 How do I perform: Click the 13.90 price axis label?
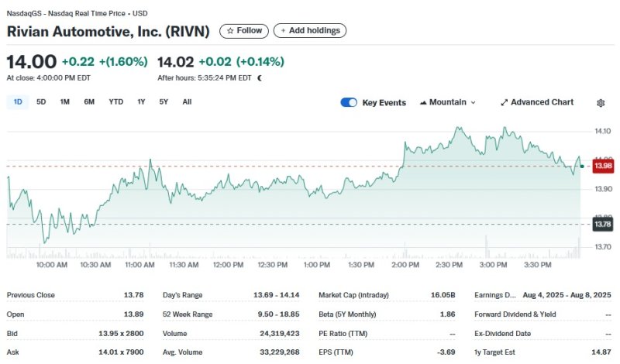[x=603, y=189]
